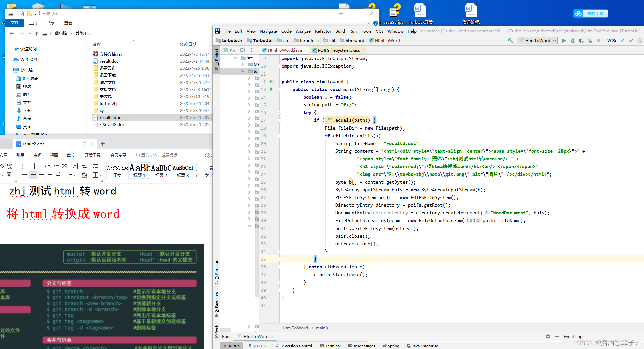Toggle fold marker at line 13 main method
The width and height of the screenshot is (644, 349).
pos(279,89)
